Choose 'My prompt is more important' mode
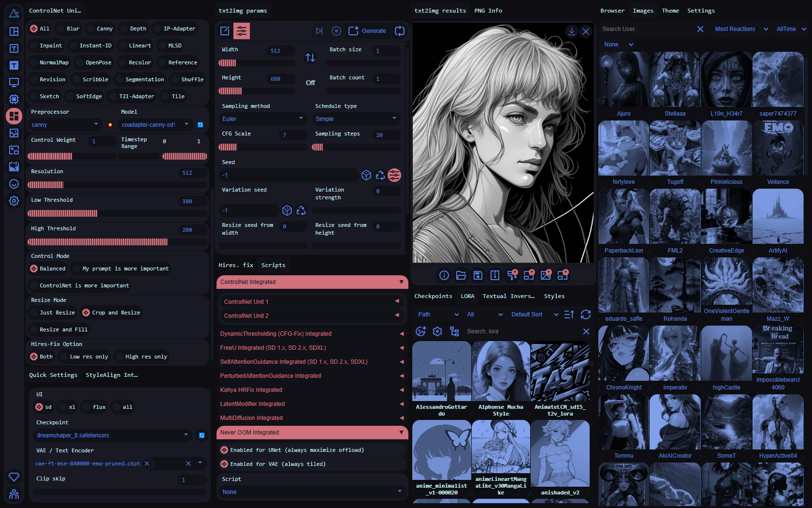 tap(121, 269)
